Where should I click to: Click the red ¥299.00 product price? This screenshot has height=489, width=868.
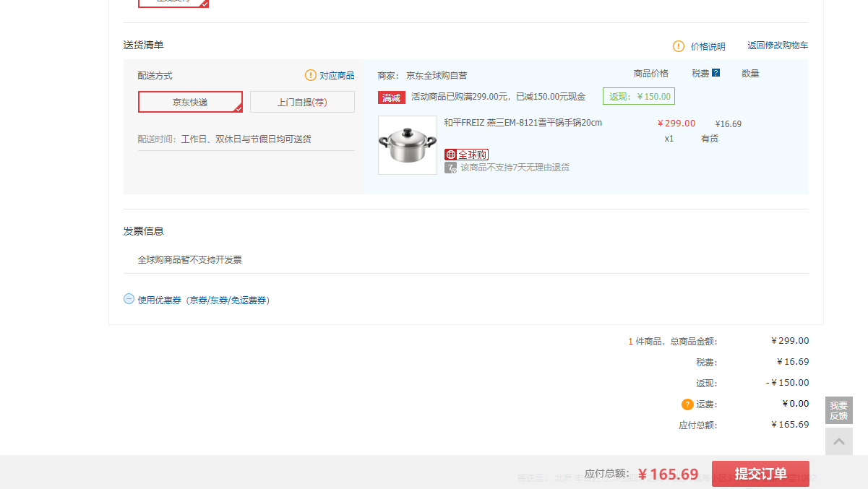(676, 124)
